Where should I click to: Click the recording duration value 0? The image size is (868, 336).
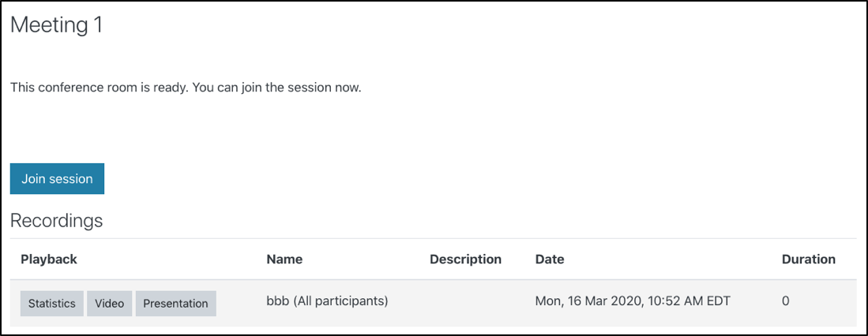pyautogui.click(x=786, y=301)
